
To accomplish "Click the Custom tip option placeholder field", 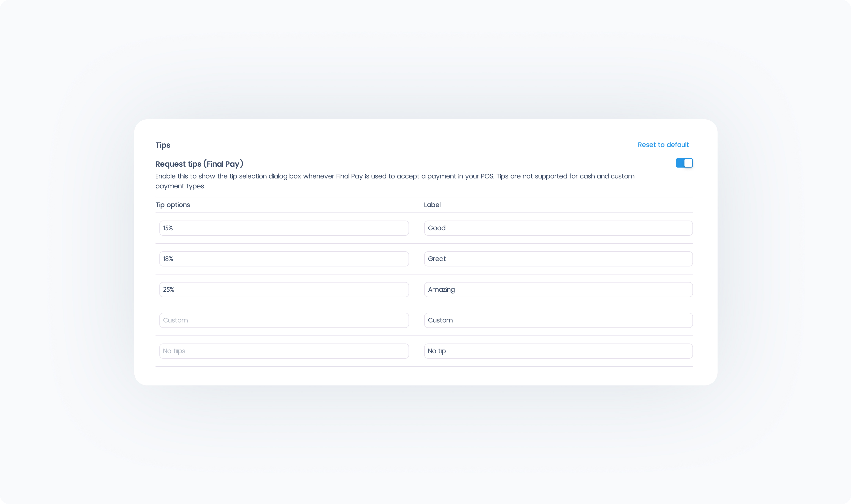I will [284, 320].
